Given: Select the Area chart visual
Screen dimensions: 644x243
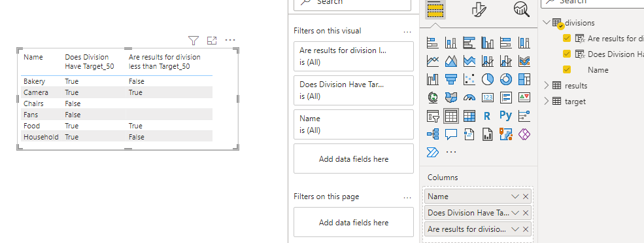Looking at the screenshot, I should [x=451, y=61].
